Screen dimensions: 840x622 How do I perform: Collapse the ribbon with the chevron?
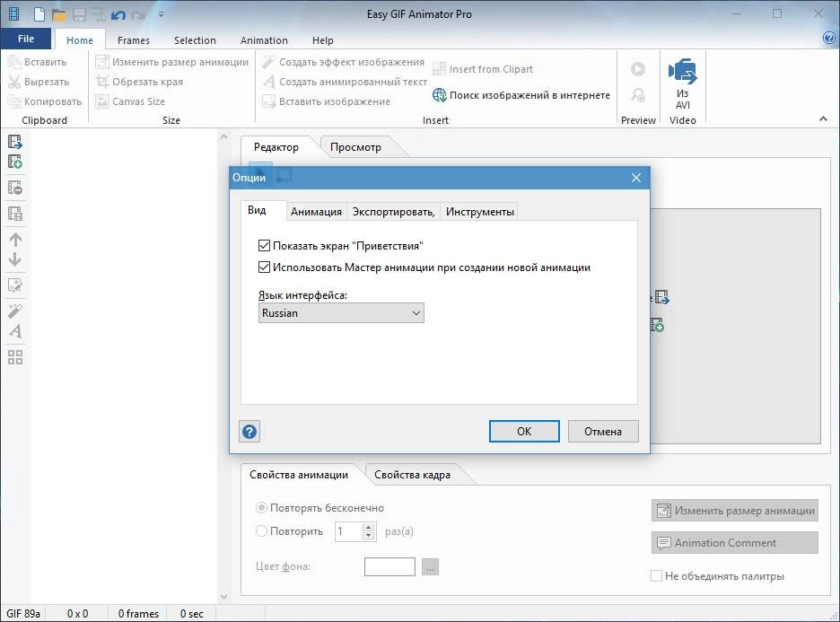point(823,119)
